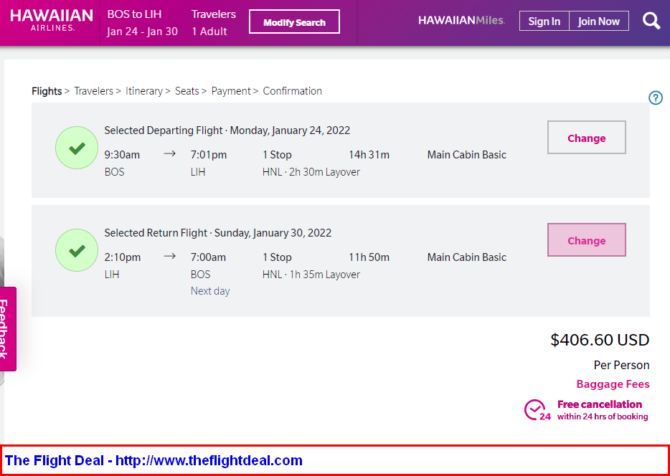This screenshot has height=476, width=670.
Task: Open the Baggage Fees link
Action: (613, 384)
